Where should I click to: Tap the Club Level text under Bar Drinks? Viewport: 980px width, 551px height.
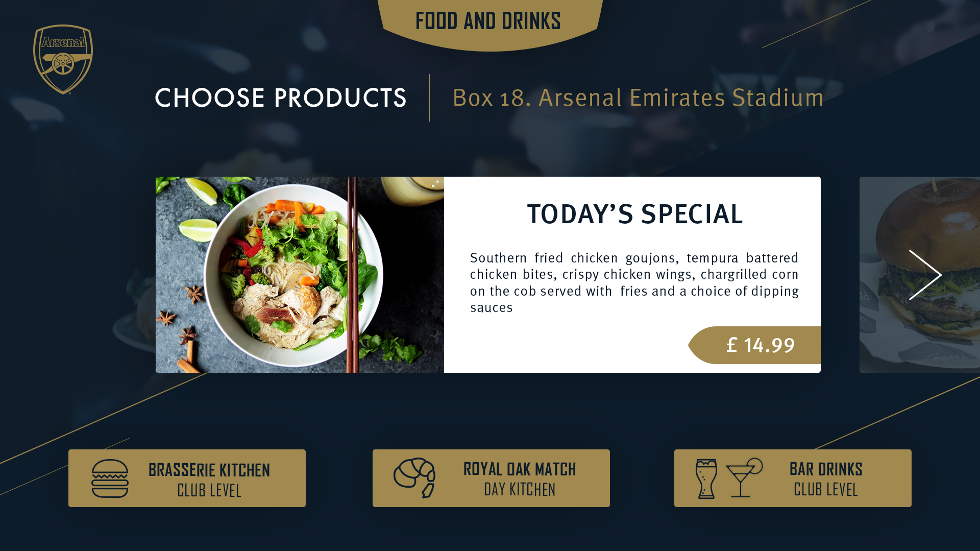point(826,490)
